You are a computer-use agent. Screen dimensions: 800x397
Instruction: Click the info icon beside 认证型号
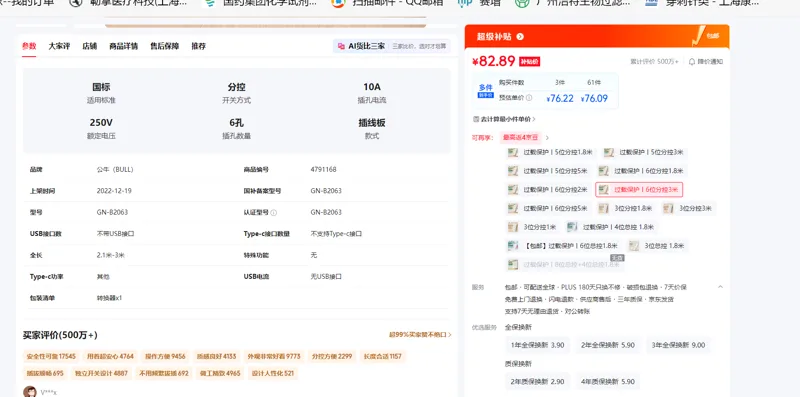(273, 212)
